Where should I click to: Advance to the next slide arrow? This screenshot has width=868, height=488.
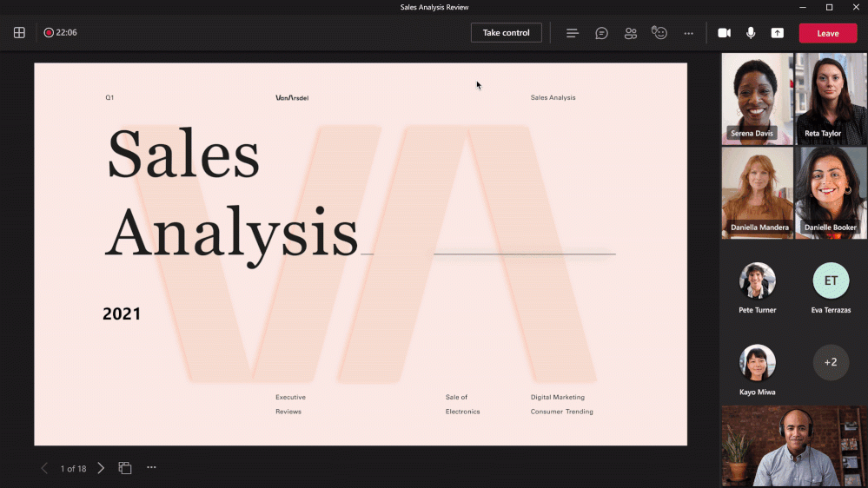[x=101, y=468]
